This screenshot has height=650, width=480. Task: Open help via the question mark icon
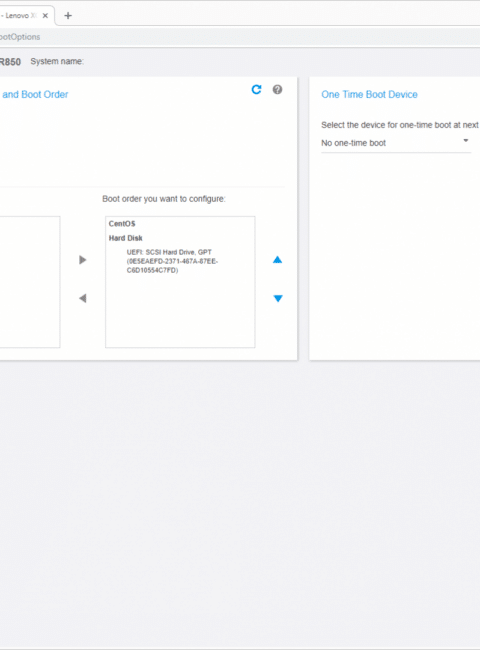pyautogui.click(x=277, y=90)
